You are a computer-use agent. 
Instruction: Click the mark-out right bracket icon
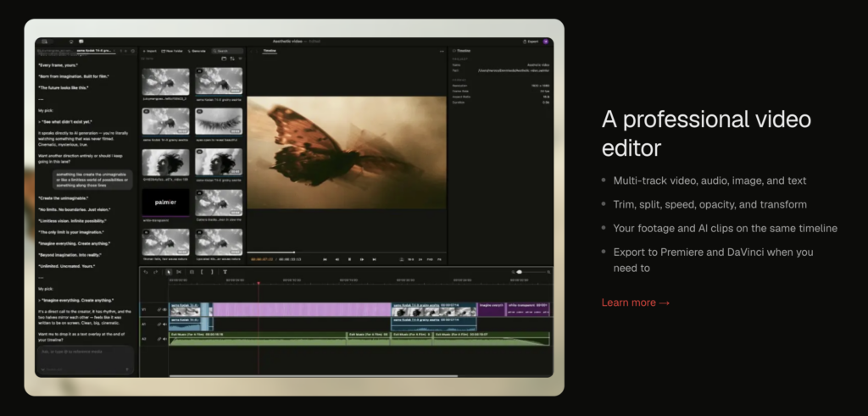click(212, 272)
